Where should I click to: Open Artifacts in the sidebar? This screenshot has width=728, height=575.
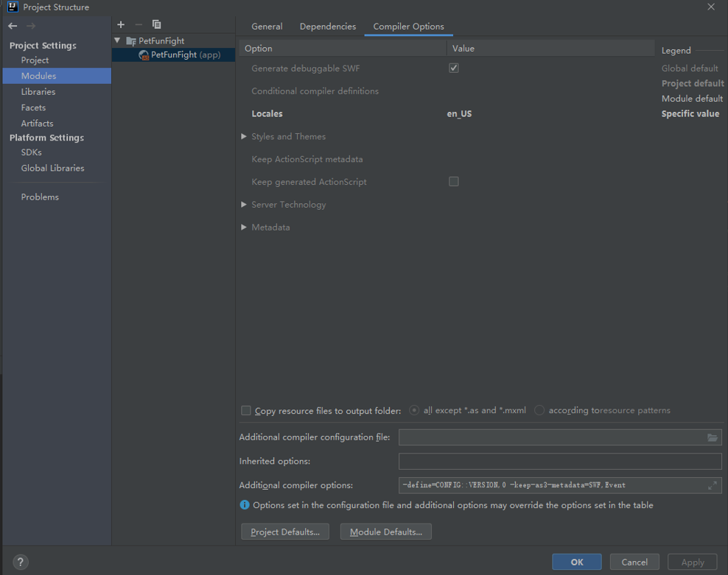pos(37,124)
